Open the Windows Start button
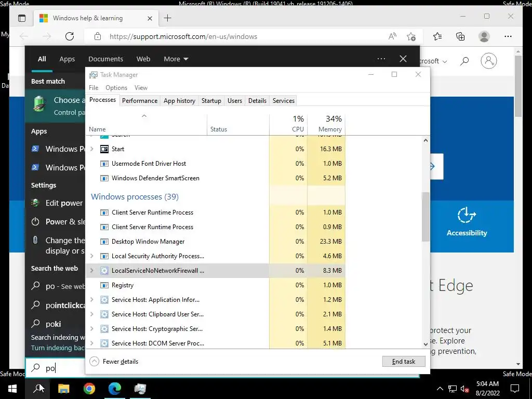The height and width of the screenshot is (399, 532). [x=12, y=389]
